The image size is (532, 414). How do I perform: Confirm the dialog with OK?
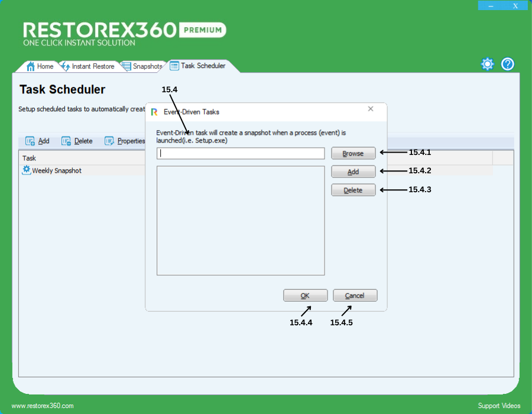tap(305, 296)
